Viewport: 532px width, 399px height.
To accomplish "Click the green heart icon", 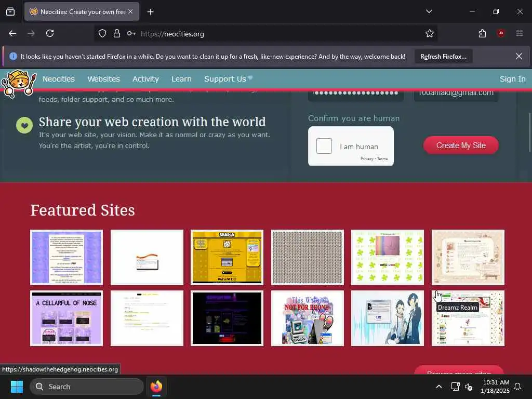I will tap(24, 125).
